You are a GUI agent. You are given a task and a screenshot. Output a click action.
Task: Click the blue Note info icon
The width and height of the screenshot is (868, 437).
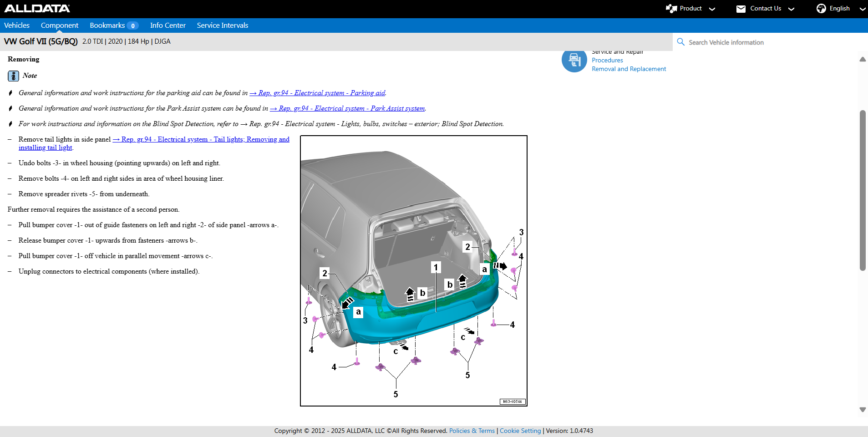[x=13, y=76]
